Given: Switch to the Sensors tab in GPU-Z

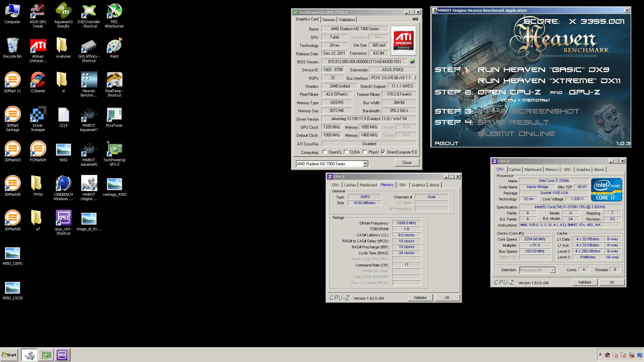Looking at the screenshot, I should (x=329, y=20).
